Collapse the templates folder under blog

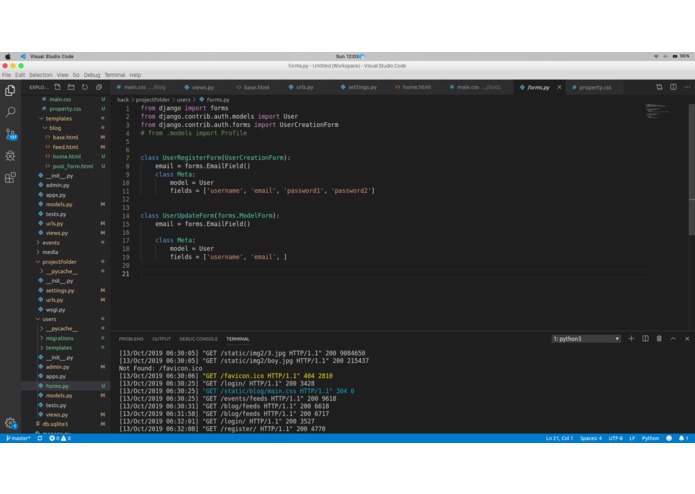pos(59,118)
